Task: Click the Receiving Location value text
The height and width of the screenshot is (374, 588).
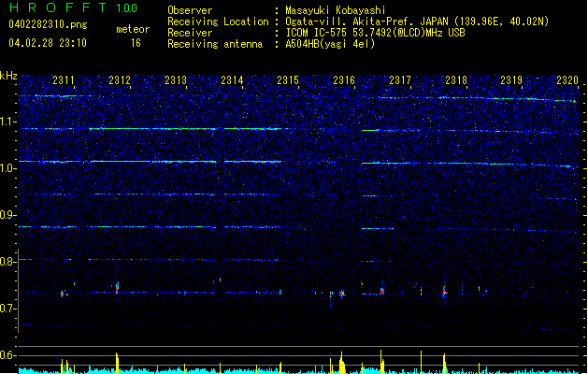Action: click(417, 22)
